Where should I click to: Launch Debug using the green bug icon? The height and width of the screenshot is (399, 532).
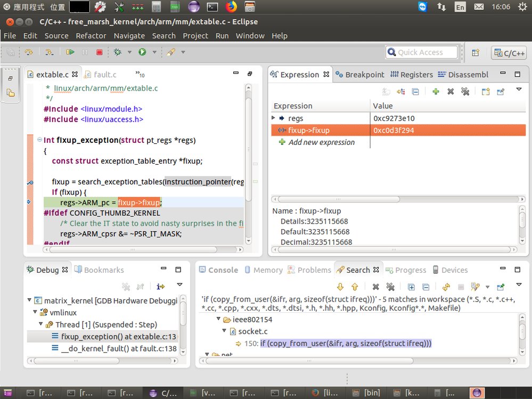point(117,52)
